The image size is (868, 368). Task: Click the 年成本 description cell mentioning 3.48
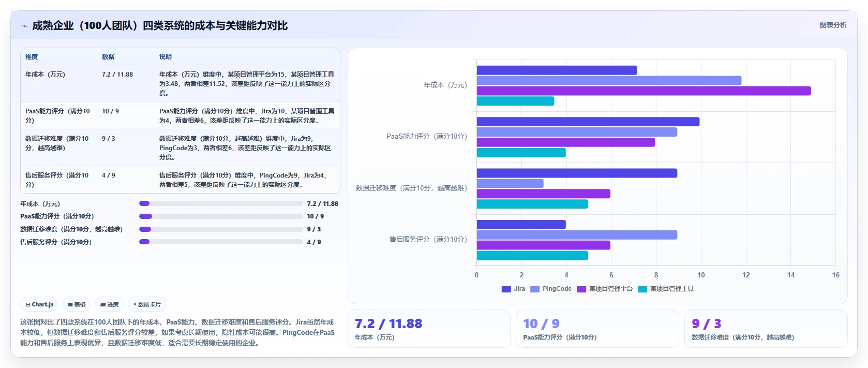click(x=247, y=84)
